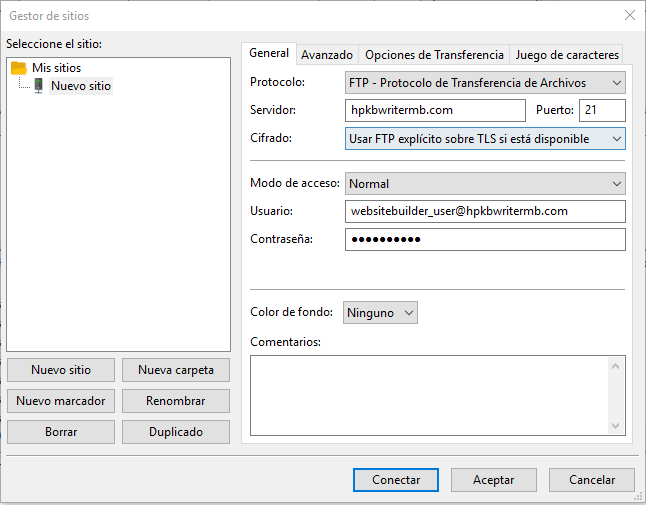Open the Cifrado dropdown
Viewport: 646px width, 505px height.
485,139
